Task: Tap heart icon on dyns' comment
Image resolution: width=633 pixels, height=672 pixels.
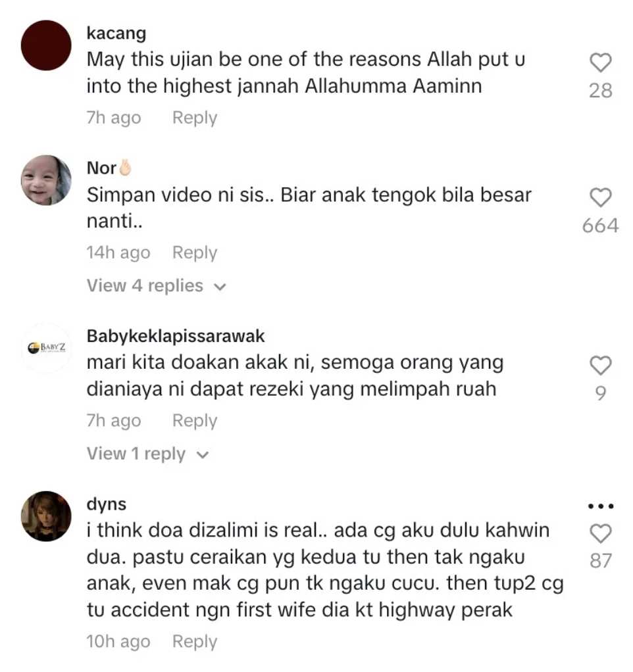Action: pos(600,534)
